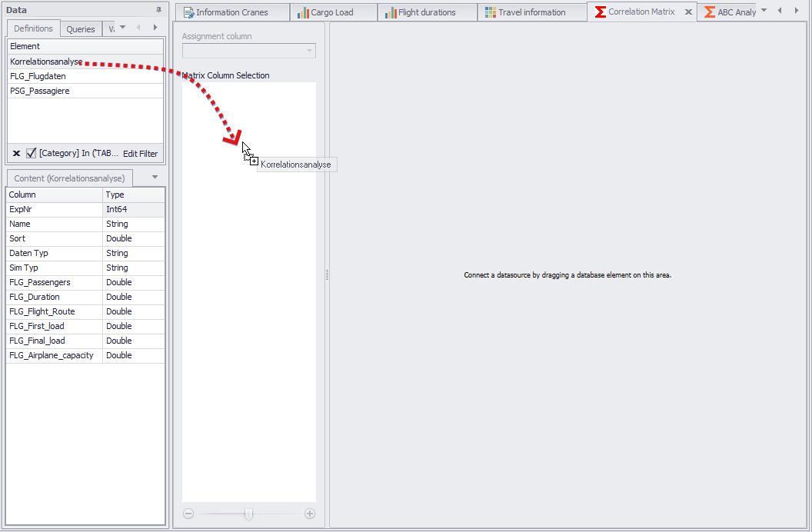Open the ABC Analysis sigma icon
This screenshot has height=532, width=812.
click(x=710, y=12)
